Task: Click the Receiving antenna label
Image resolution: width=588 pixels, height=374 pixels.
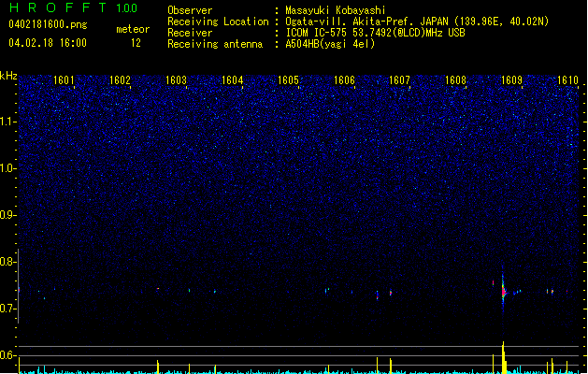Action: [215, 44]
